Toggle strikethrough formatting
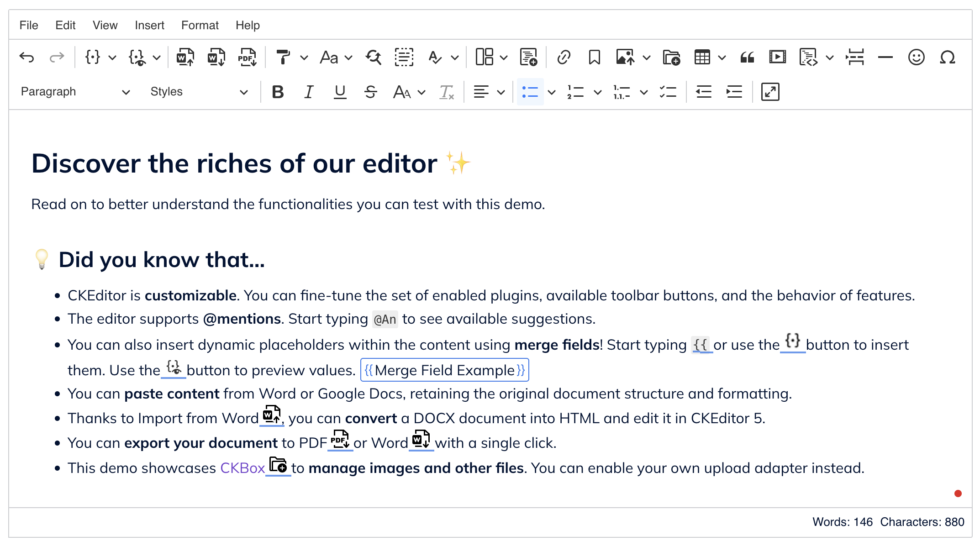This screenshot has height=546, width=980. point(371,92)
